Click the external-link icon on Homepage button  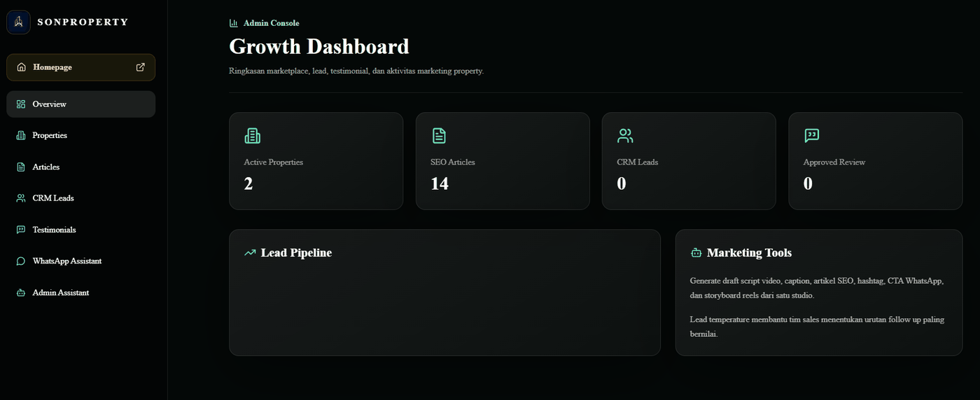141,67
